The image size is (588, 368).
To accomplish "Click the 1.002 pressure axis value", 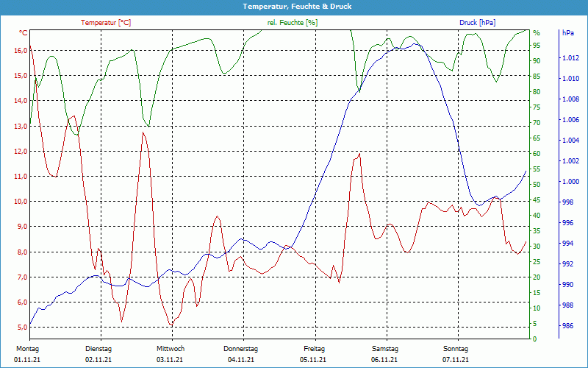I will point(571,161).
